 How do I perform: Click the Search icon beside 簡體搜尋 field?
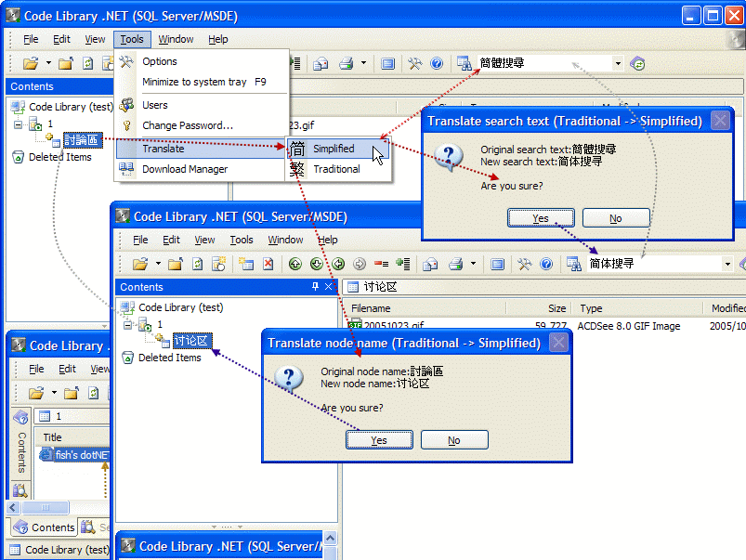click(x=464, y=63)
